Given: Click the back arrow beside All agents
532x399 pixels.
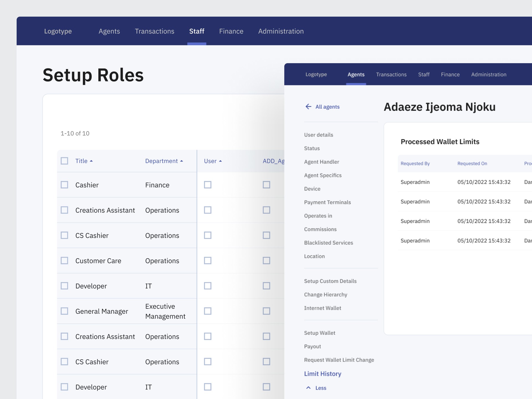Looking at the screenshot, I should [308, 107].
